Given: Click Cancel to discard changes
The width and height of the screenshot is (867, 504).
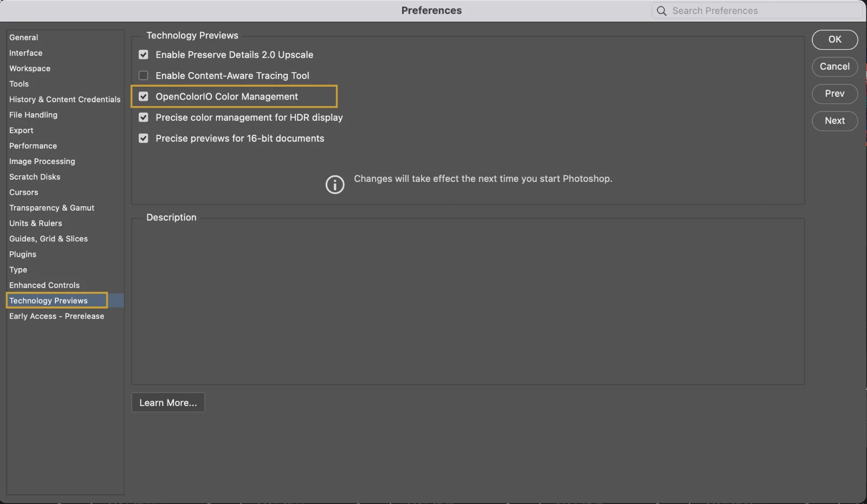Looking at the screenshot, I should [835, 67].
